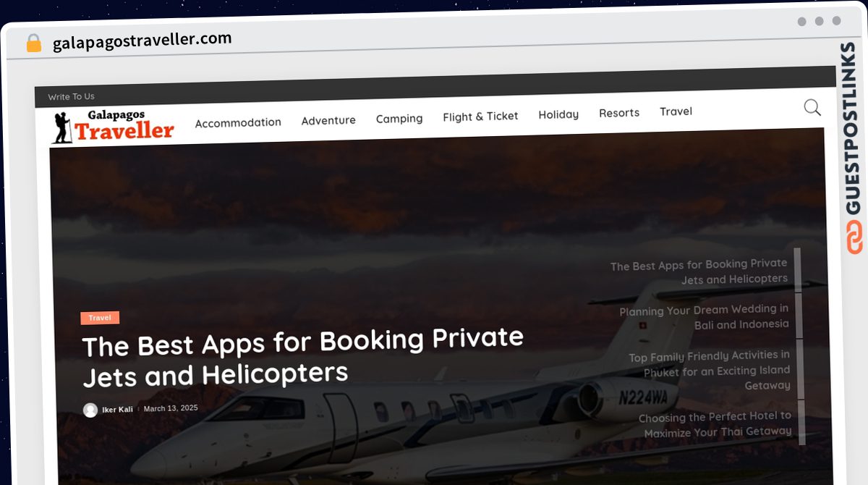868x485 pixels.
Task: Click the Iker Kali author avatar
Action: (90, 410)
